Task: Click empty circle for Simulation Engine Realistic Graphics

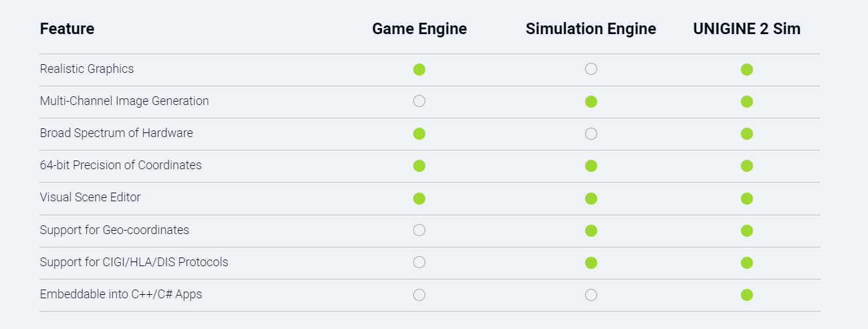Action: 591,69
